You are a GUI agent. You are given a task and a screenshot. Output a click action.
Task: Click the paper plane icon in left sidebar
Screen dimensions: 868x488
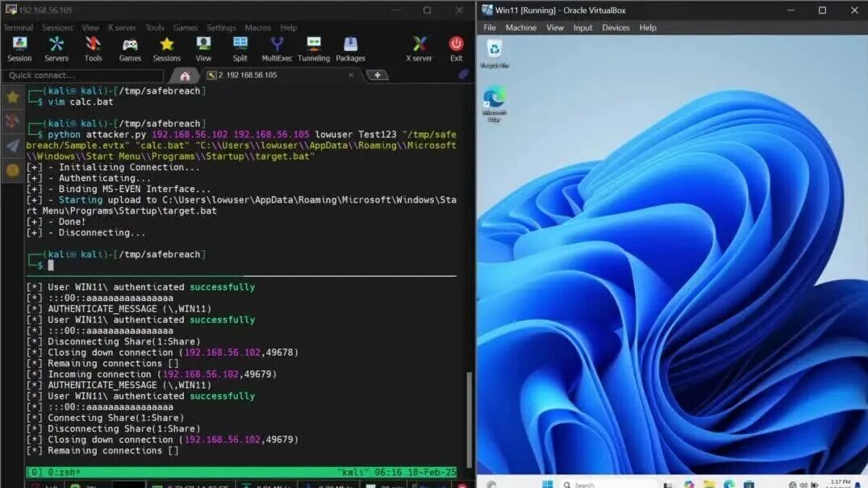(x=13, y=145)
